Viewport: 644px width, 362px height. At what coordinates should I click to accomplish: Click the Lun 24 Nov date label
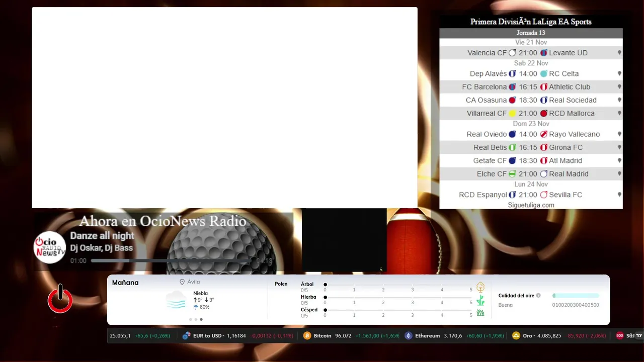click(531, 185)
